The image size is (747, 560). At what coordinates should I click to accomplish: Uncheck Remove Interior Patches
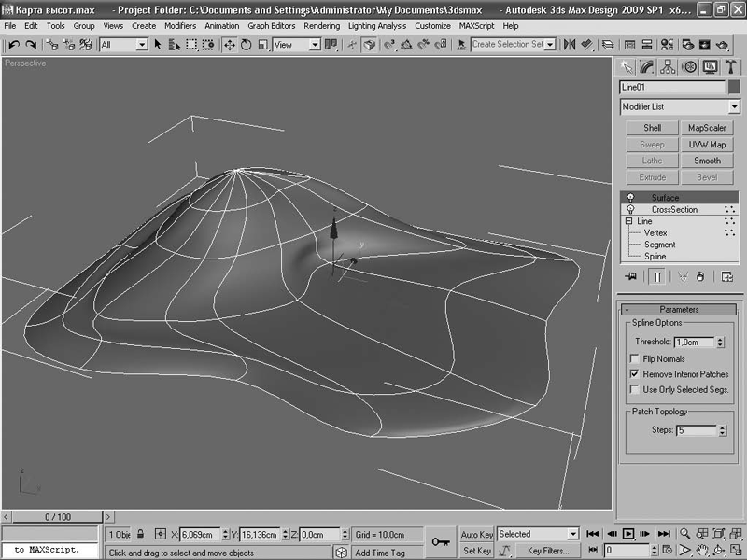[x=635, y=374]
